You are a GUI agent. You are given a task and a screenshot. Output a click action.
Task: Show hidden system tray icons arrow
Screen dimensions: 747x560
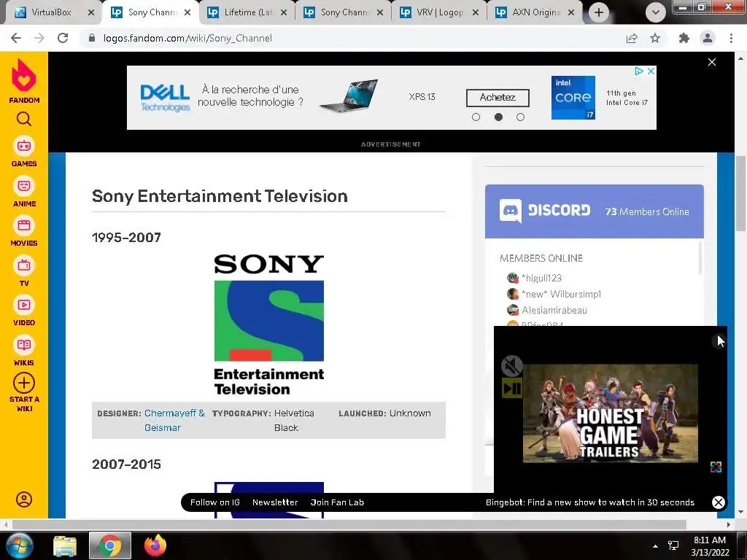(x=656, y=546)
